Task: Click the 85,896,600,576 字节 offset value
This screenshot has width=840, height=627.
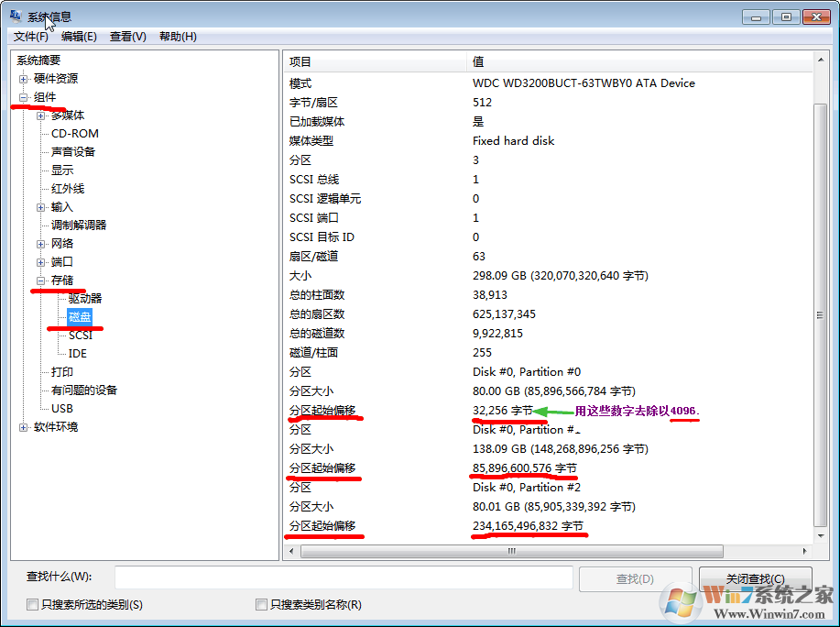Action: click(525, 468)
